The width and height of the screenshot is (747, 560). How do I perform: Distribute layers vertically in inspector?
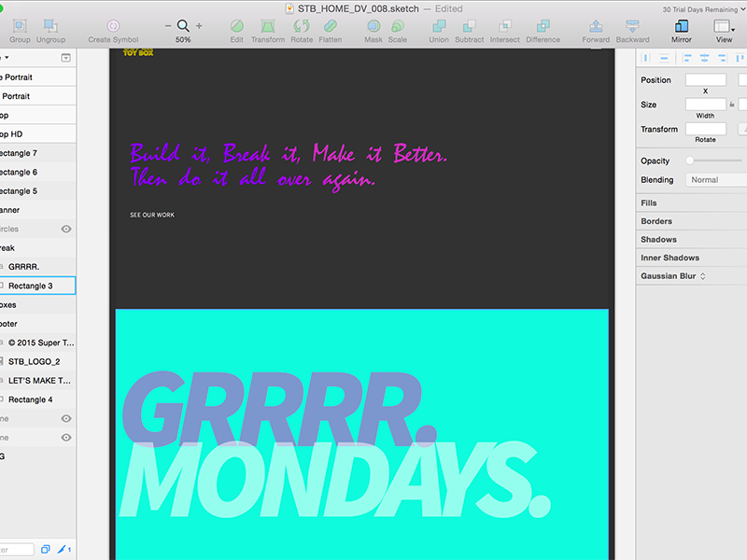[664, 58]
